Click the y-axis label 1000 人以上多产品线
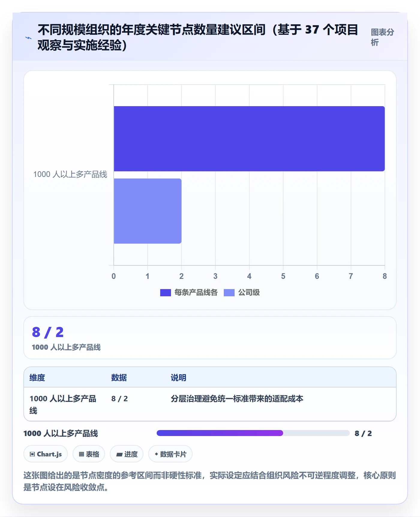 pyautogui.click(x=70, y=174)
